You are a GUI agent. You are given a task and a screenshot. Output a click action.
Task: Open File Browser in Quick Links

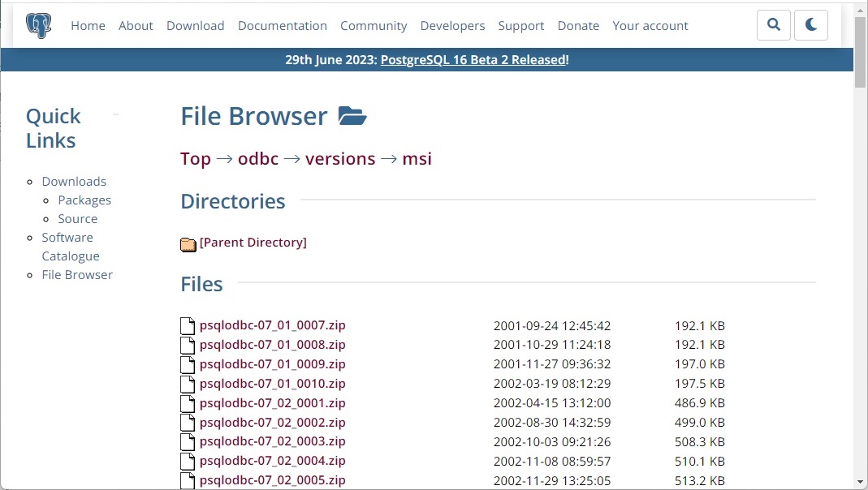click(x=77, y=275)
